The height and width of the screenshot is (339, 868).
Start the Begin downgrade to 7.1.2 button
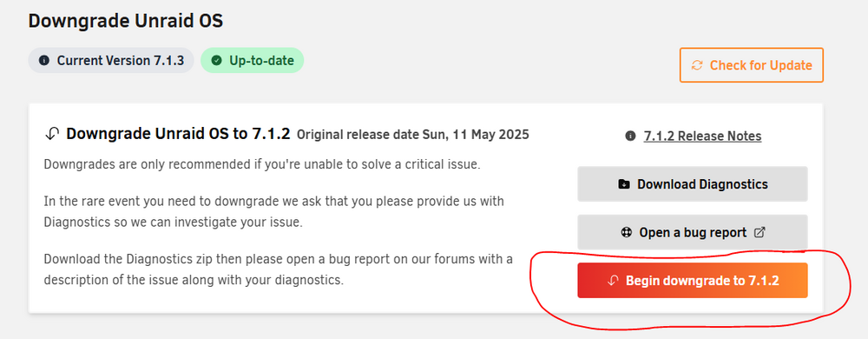(693, 280)
